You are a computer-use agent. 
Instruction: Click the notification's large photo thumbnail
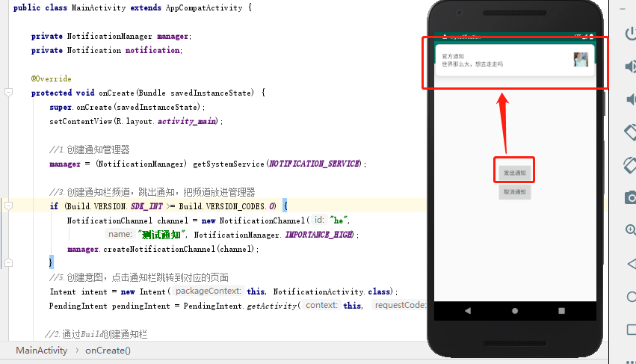tap(581, 60)
